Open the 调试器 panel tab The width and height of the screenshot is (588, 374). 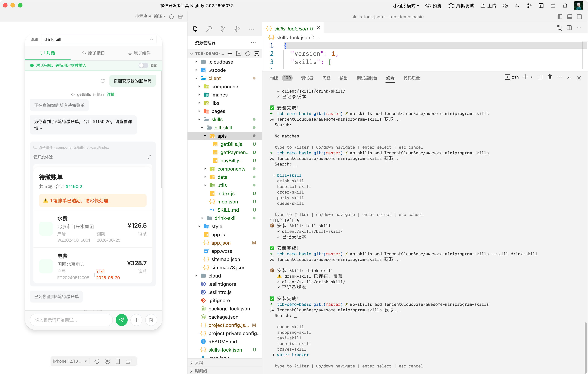pos(307,78)
